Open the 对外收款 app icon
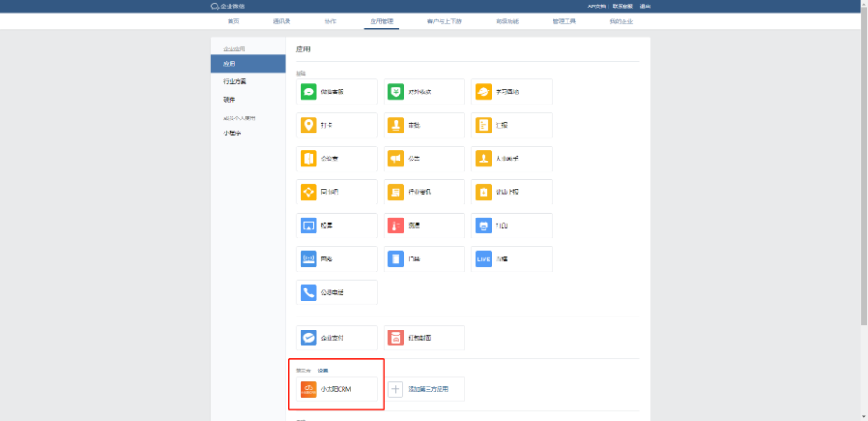Image resolution: width=868 pixels, height=421 pixels. click(396, 91)
